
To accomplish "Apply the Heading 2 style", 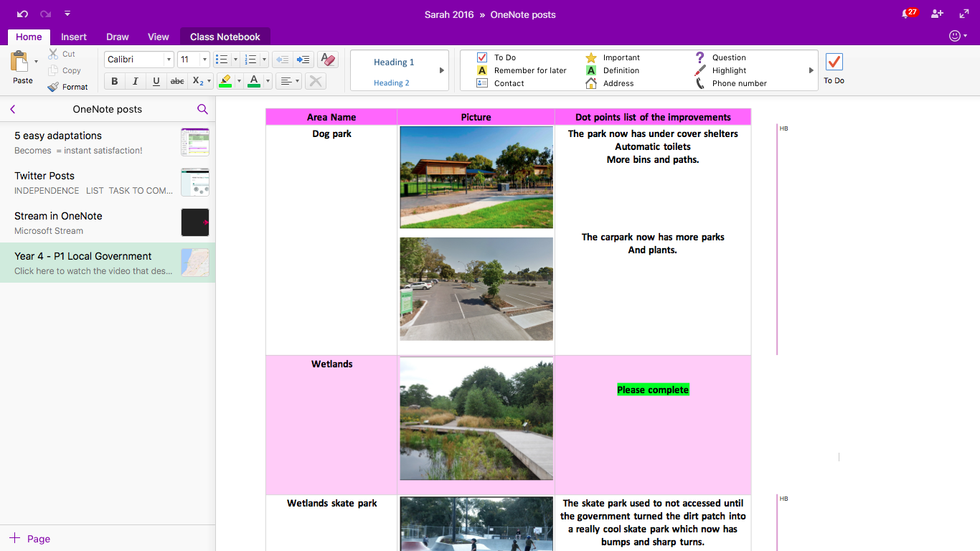I will coord(392,83).
